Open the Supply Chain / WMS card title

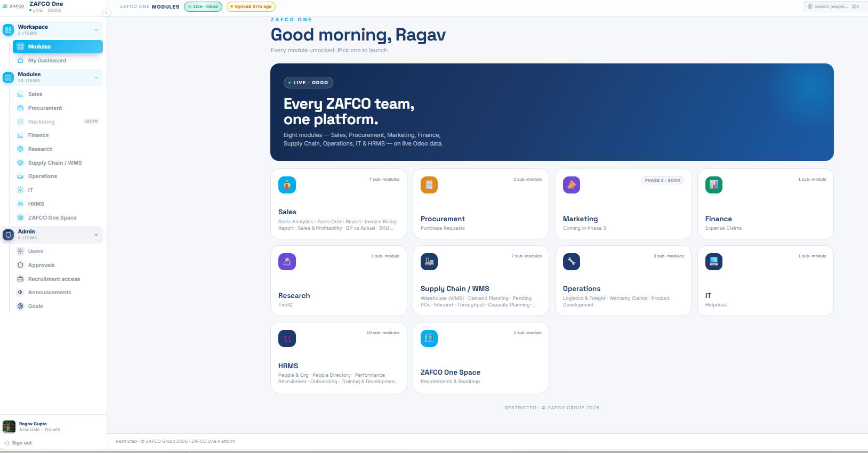click(x=455, y=289)
